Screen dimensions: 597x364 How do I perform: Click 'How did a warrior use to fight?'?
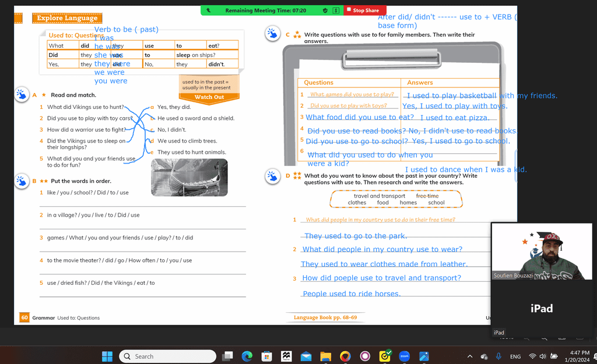(86, 130)
